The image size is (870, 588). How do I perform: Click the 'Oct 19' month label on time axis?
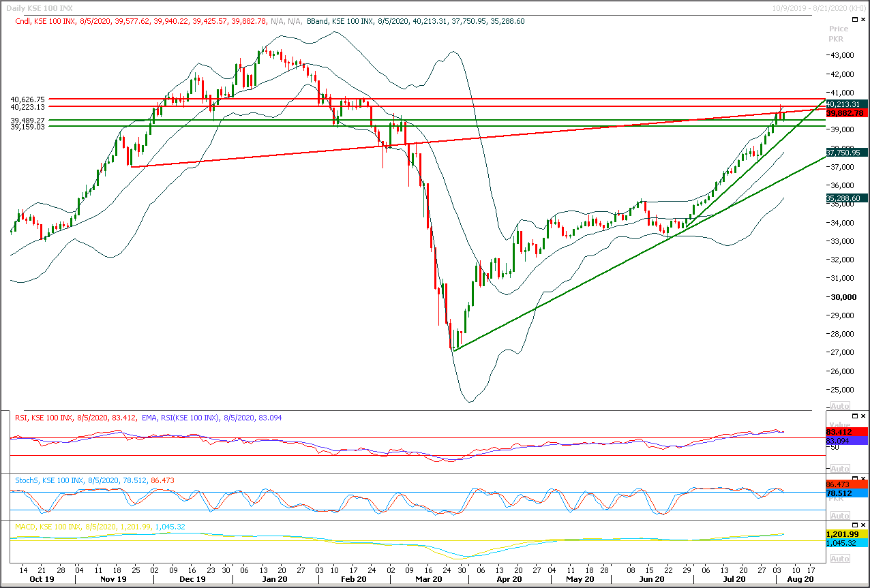point(42,579)
